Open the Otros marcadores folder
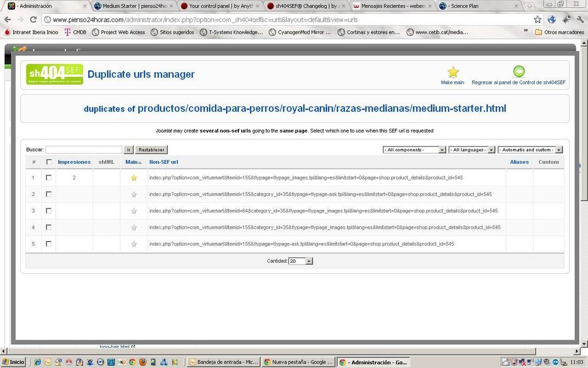Viewport: 588px width, 368px height. tap(560, 32)
